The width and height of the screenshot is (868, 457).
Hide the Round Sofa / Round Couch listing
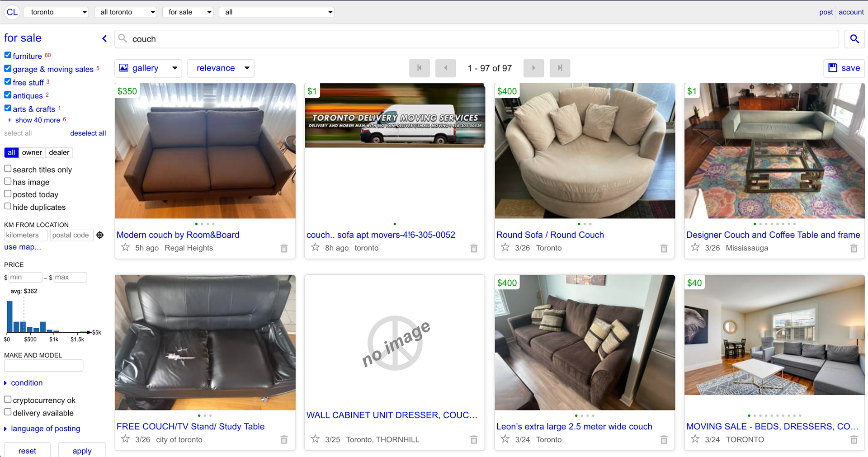(664, 248)
